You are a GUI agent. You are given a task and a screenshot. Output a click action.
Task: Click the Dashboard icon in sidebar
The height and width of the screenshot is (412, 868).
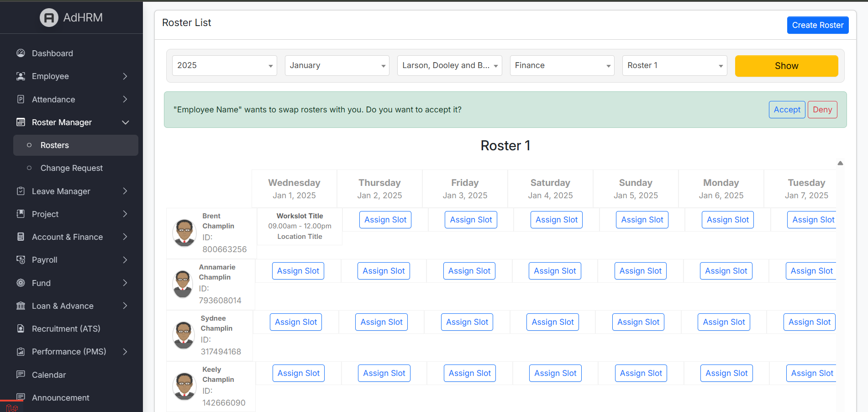pyautogui.click(x=21, y=53)
